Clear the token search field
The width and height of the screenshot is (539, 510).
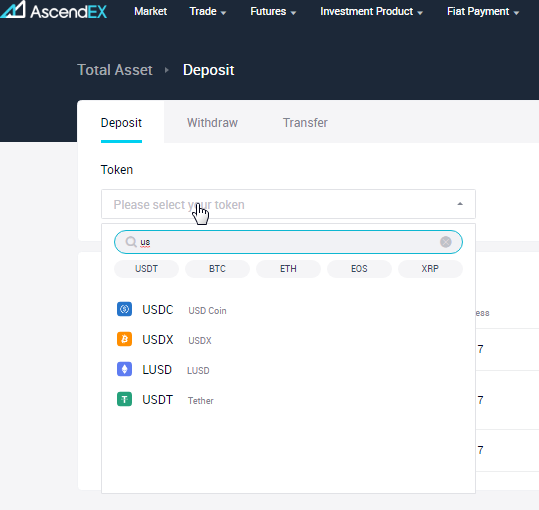point(446,242)
